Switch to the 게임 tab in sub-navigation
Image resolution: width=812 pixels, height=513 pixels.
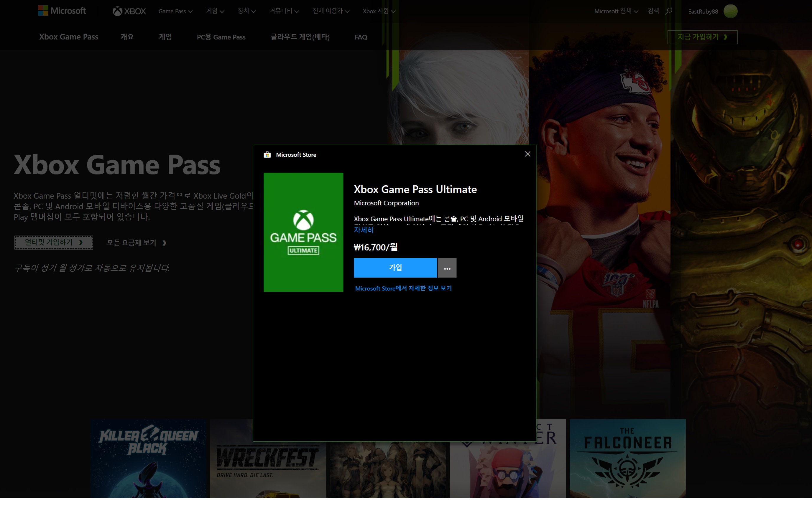[165, 37]
